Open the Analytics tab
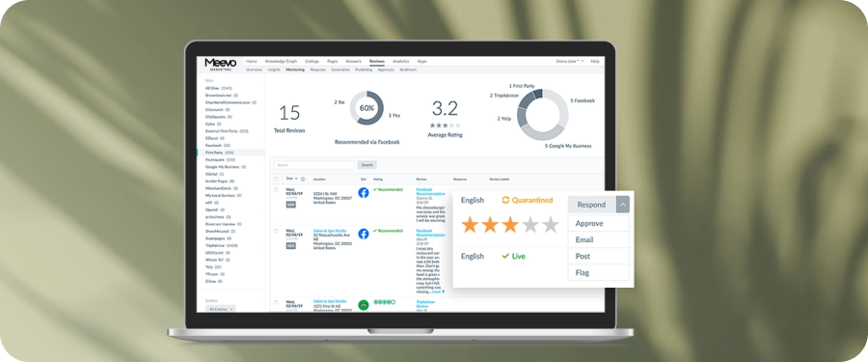Screen dimensions: 868x362 pos(401,61)
